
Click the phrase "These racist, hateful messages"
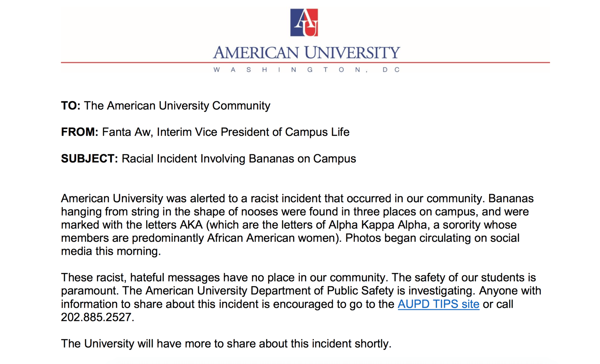140,277
